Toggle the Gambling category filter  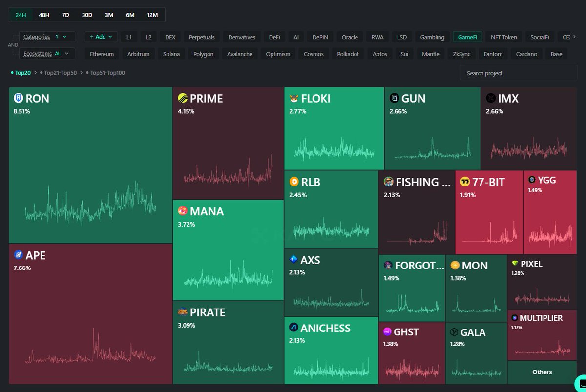pos(432,37)
